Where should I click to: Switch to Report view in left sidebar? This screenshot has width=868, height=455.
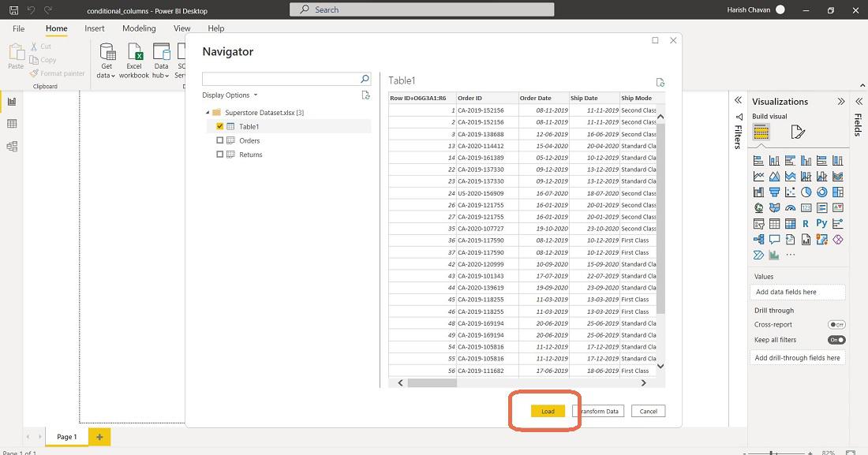point(12,101)
